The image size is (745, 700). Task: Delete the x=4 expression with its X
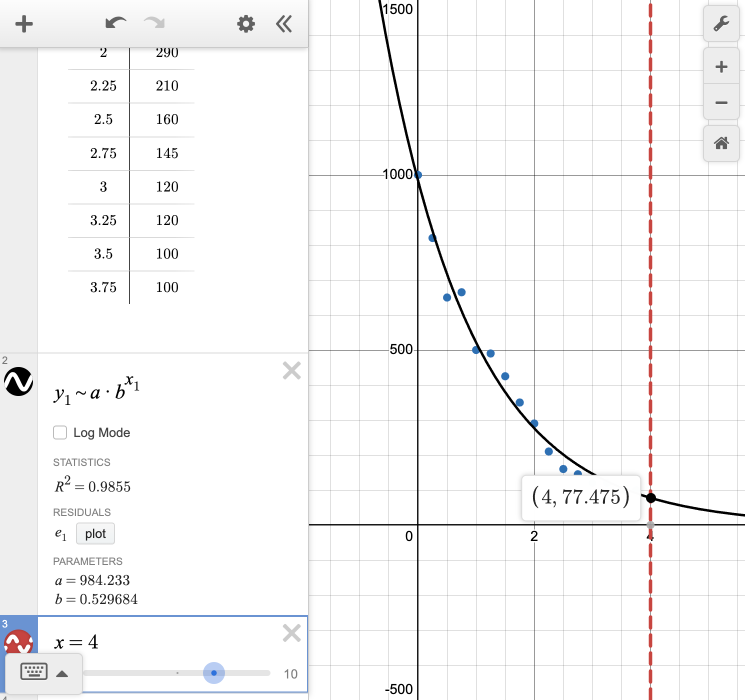click(x=291, y=633)
